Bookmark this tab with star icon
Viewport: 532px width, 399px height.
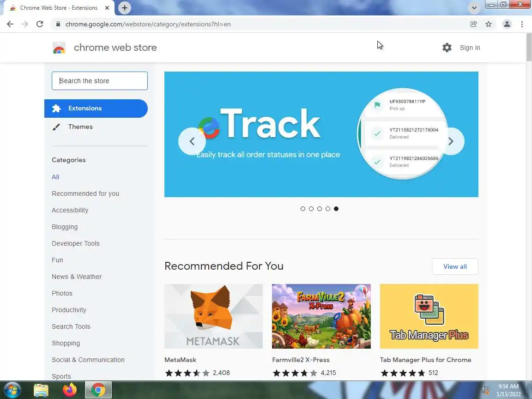point(489,24)
